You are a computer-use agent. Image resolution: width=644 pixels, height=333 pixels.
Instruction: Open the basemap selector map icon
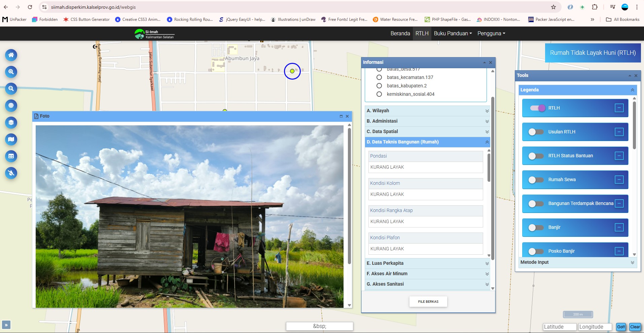(11, 139)
